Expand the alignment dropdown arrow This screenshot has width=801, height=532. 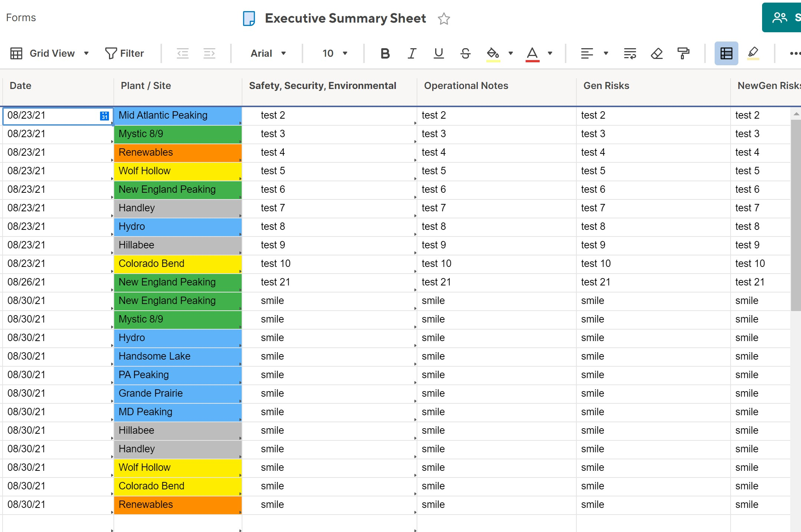pyautogui.click(x=606, y=53)
